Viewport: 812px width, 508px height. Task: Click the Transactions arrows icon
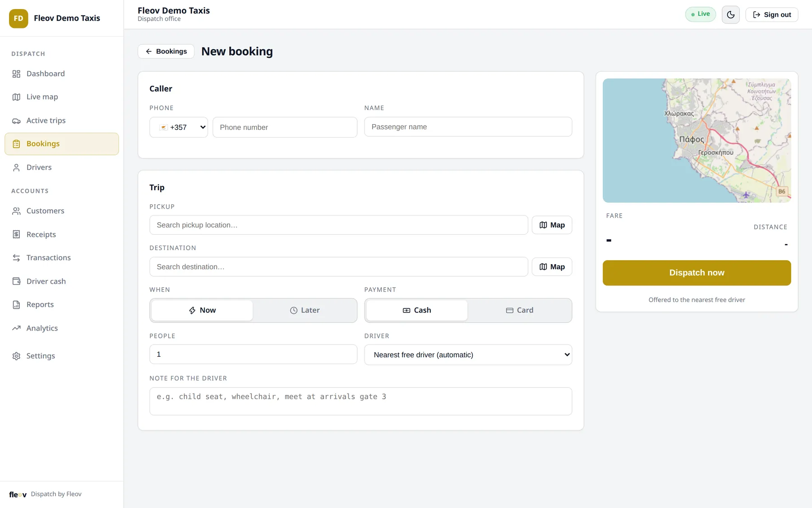[x=16, y=258]
